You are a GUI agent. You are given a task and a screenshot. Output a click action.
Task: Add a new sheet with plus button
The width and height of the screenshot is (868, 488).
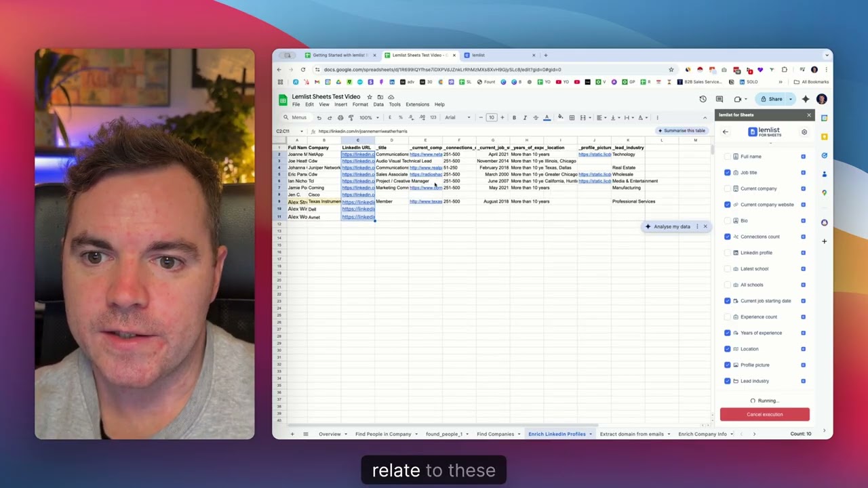(x=292, y=434)
